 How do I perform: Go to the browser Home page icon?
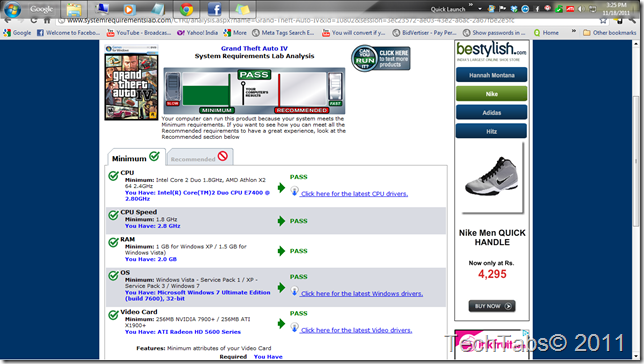[x=47, y=20]
